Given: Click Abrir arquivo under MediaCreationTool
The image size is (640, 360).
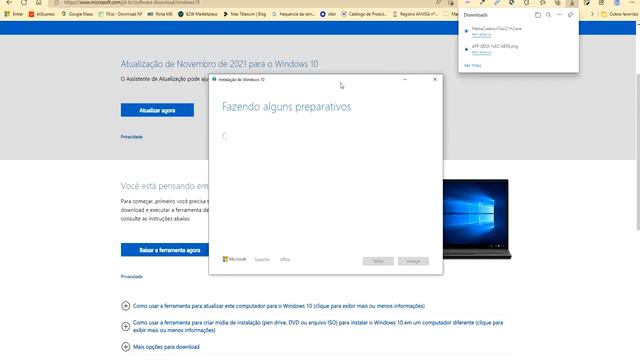Looking at the screenshot, I should [481, 35].
